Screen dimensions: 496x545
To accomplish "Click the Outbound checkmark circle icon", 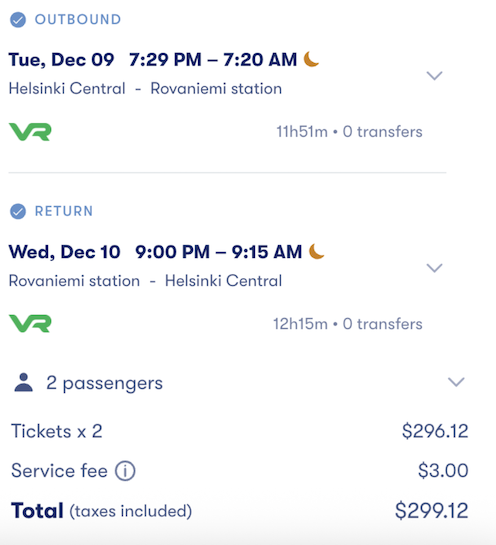I will click(x=18, y=20).
